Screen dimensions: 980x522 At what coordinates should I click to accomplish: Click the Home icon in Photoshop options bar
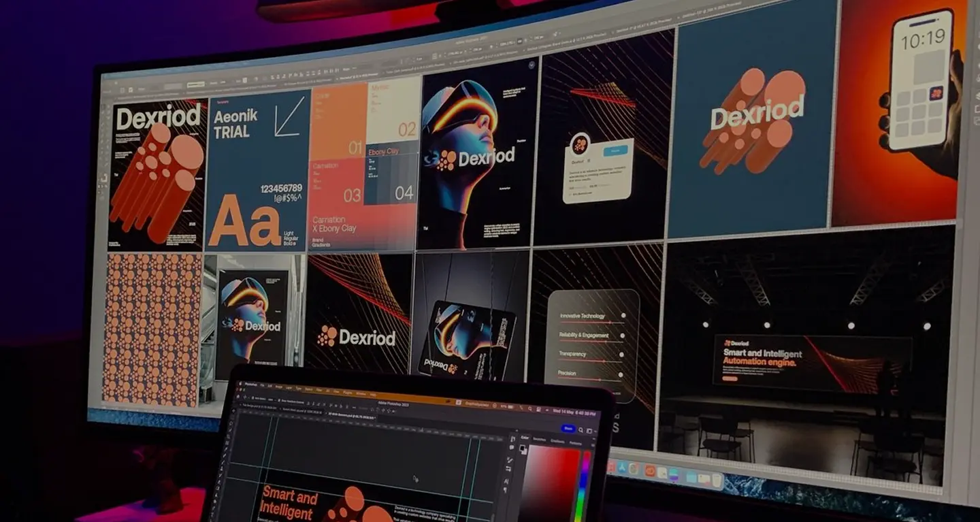coord(239,395)
